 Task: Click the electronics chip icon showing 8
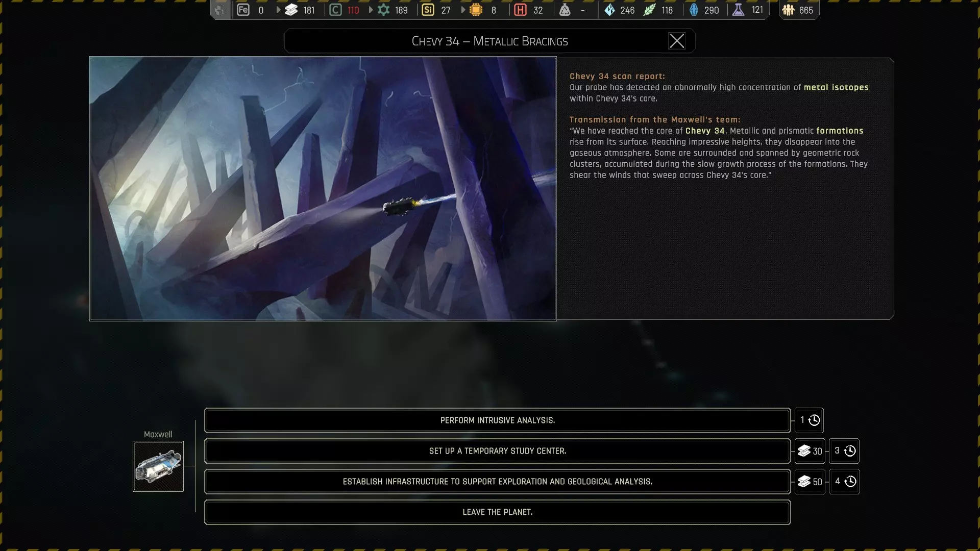(476, 10)
